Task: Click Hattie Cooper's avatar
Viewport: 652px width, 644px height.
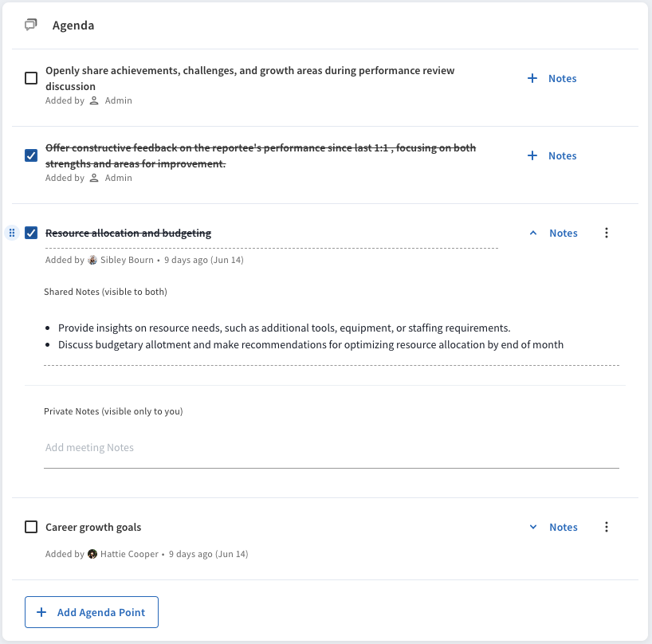Action: pyautogui.click(x=92, y=554)
